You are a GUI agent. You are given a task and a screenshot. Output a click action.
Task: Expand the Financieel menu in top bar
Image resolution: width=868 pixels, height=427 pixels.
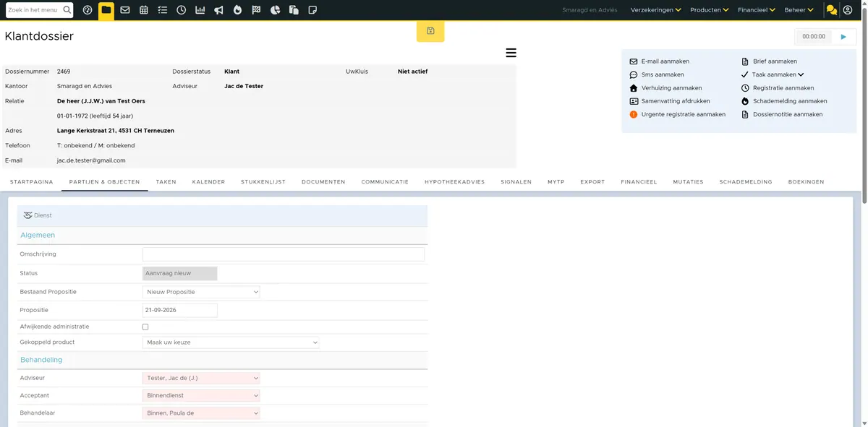point(757,10)
